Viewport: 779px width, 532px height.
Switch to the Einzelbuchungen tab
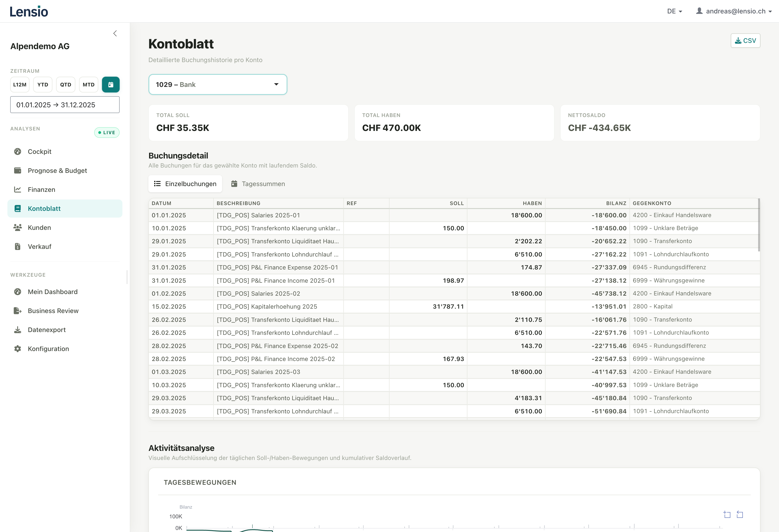[185, 184]
